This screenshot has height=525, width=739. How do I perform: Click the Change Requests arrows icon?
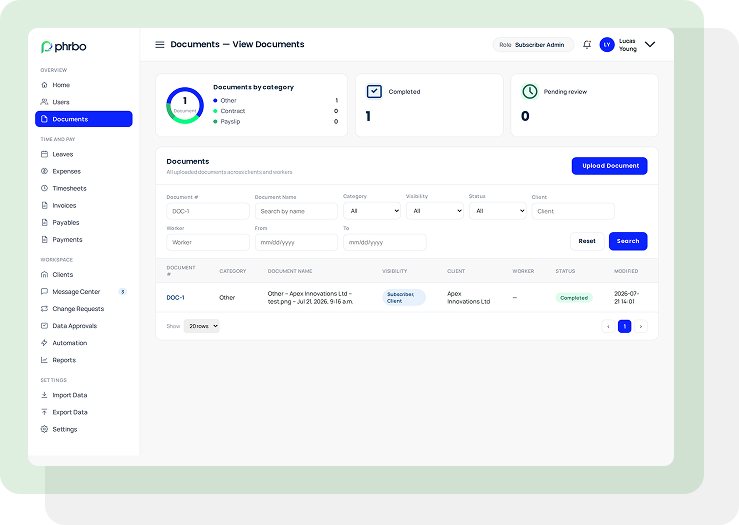(x=44, y=309)
